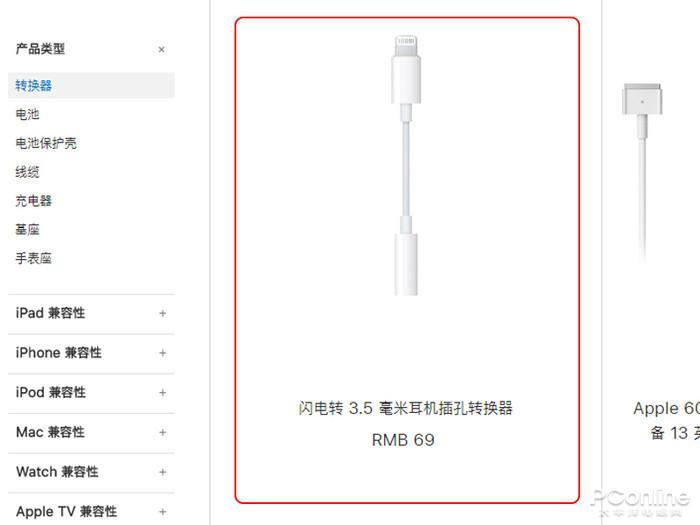
Task: Expand Apple TV 兼容性 with its plus icon
Action: click(x=162, y=512)
